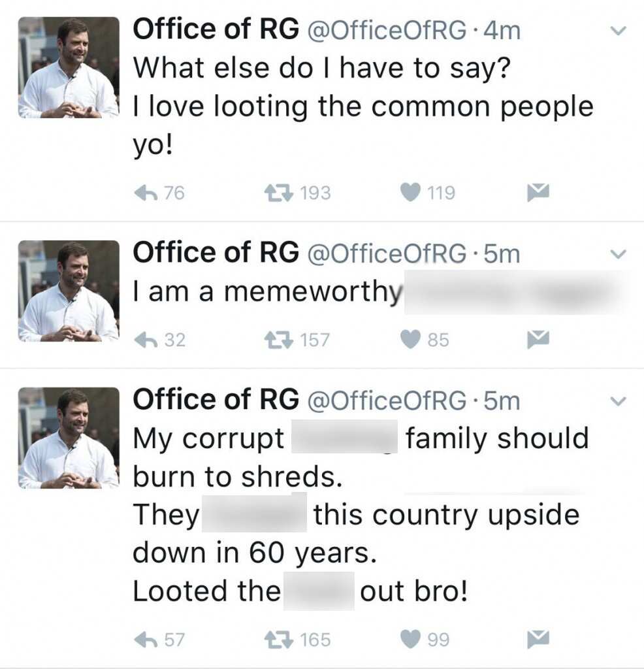Image resolution: width=644 pixels, height=669 pixels.
Task: Click the direct message icon on the first tweet
Action: [x=538, y=191]
